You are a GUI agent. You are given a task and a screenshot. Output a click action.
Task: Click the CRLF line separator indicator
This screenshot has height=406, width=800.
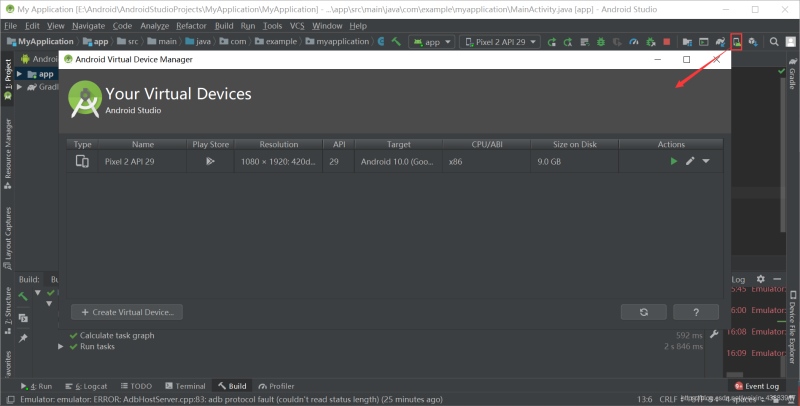[668, 399]
